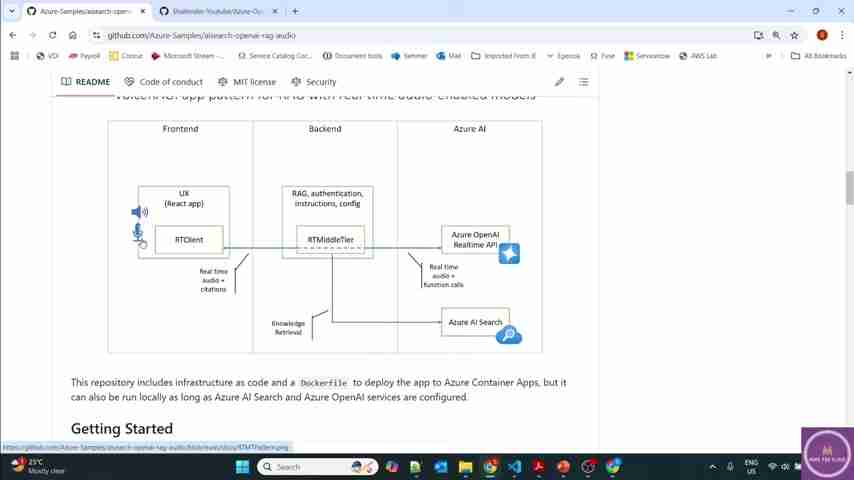The width and height of the screenshot is (854, 480).
Task: Go back with the browser back arrow
Action: (x=13, y=35)
